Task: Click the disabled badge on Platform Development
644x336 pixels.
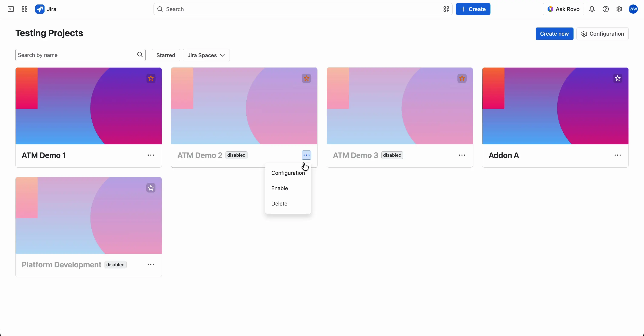Action: [x=115, y=265]
